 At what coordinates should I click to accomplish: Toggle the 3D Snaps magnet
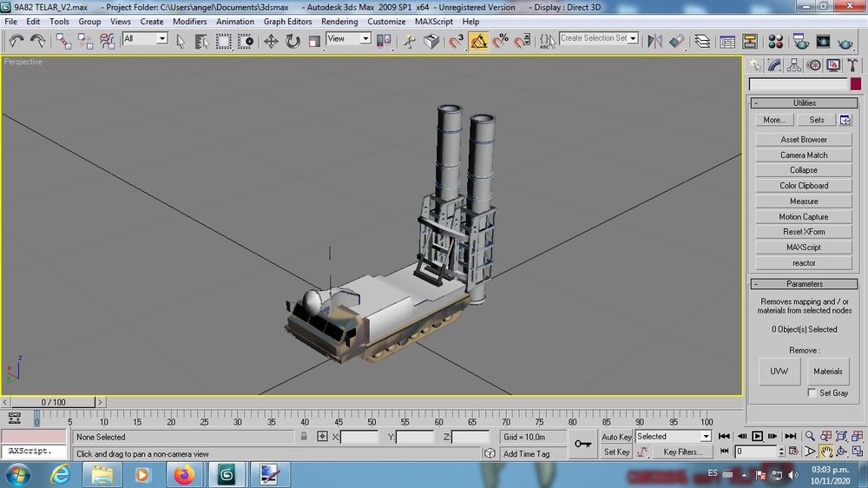457,41
